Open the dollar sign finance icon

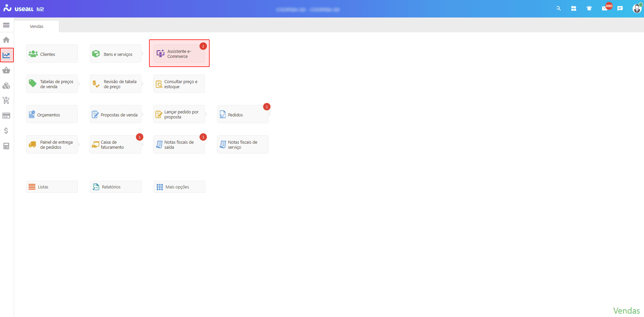[6, 131]
